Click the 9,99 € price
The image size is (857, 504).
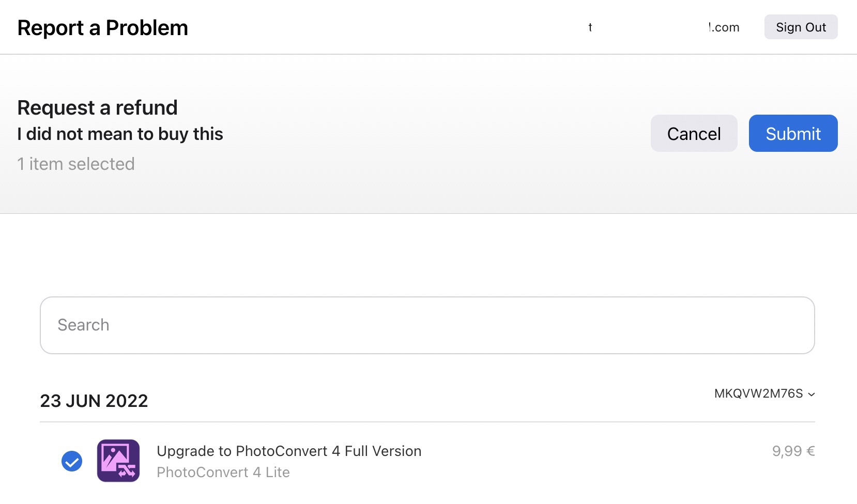click(x=793, y=451)
